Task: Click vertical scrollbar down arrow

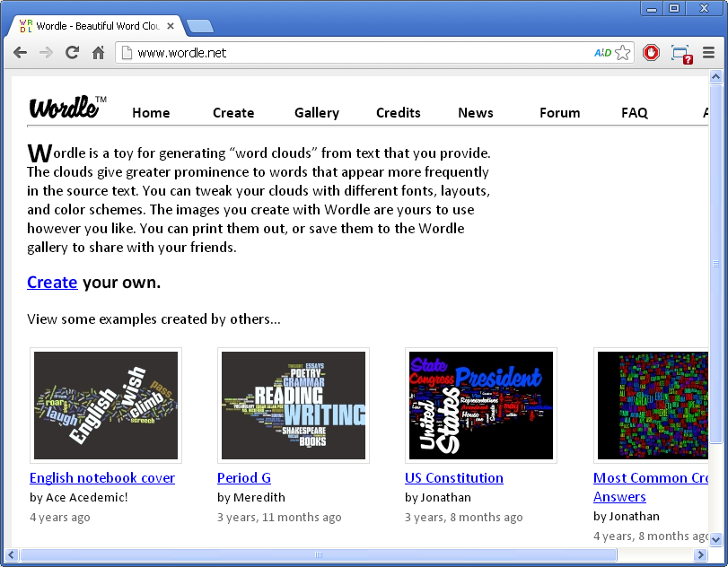Action: 715,539
